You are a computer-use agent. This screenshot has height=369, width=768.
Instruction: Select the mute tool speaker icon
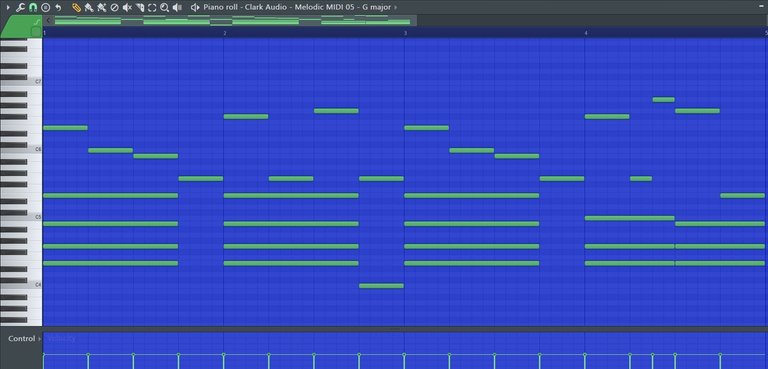coord(127,7)
